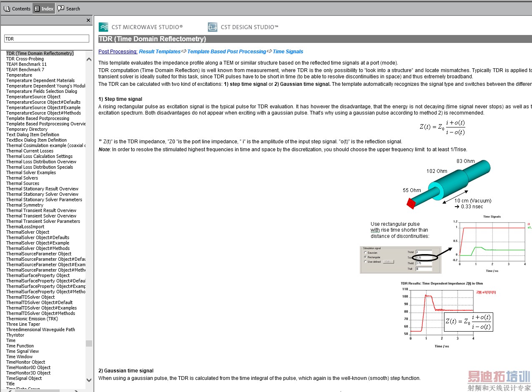
Task: Go to the Time Signals link
Action: [288, 52]
